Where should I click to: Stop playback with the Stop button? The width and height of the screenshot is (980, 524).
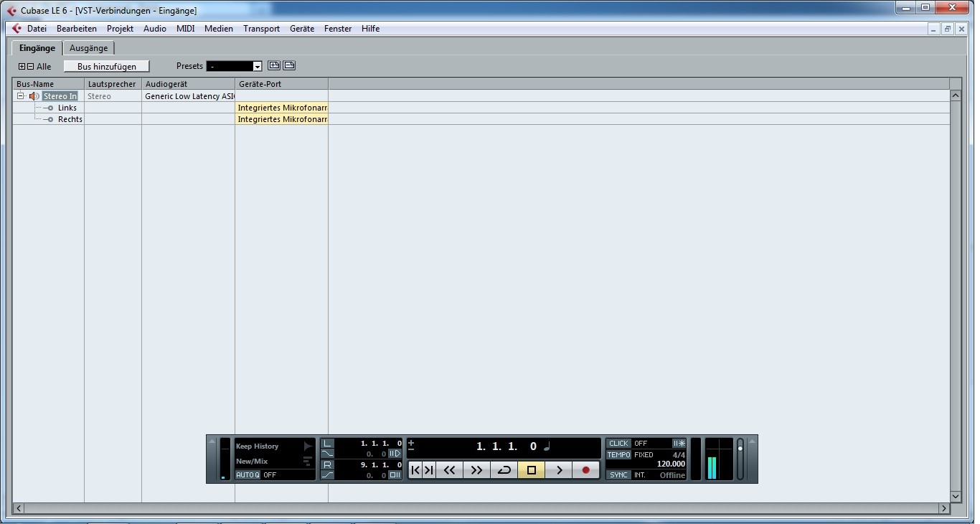tap(532, 470)
